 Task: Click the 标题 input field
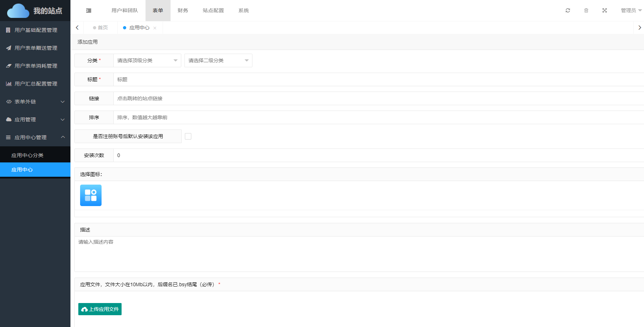[378, 79]
